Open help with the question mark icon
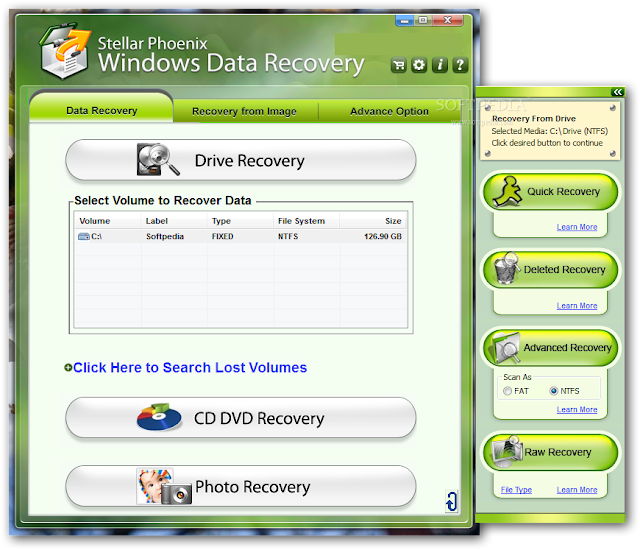This screenshot has height=550, width=640. (460, 65)
